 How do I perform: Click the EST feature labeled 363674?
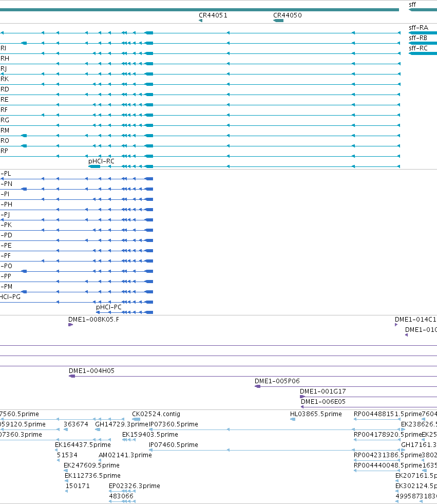[66, 430]
